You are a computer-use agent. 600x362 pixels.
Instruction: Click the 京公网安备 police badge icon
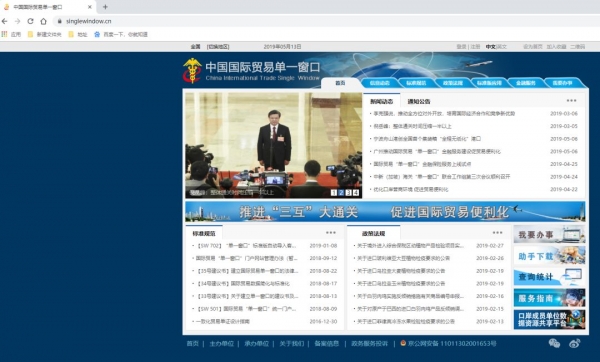(x=403, y=343)
